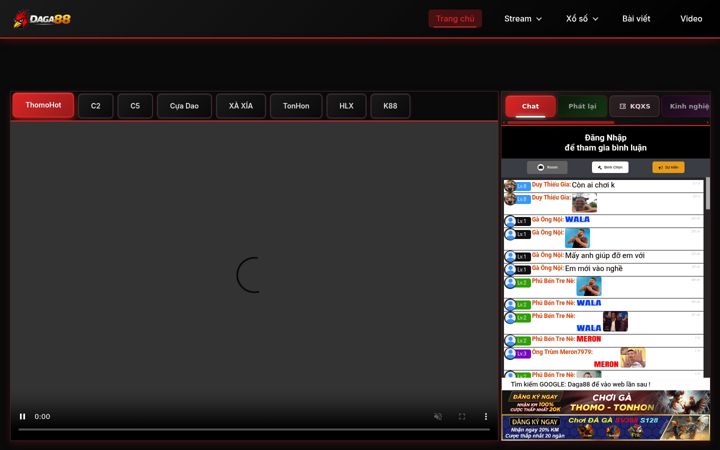Viewport: 720px width, 450px height.
Task: Click Duy Thiếu Gia avatar on text message
Action: point(510,186)
